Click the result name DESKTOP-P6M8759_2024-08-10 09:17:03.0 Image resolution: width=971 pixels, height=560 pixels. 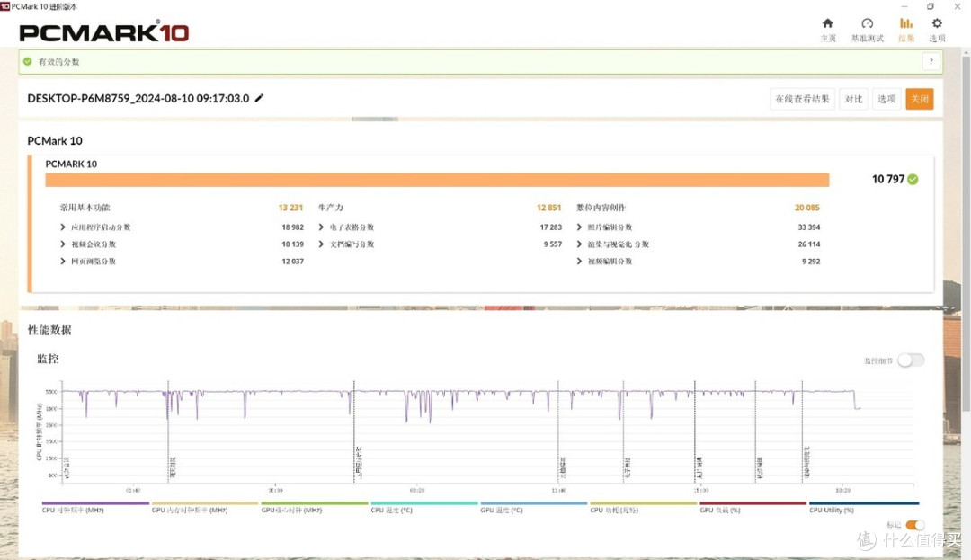tap(138, 98)
